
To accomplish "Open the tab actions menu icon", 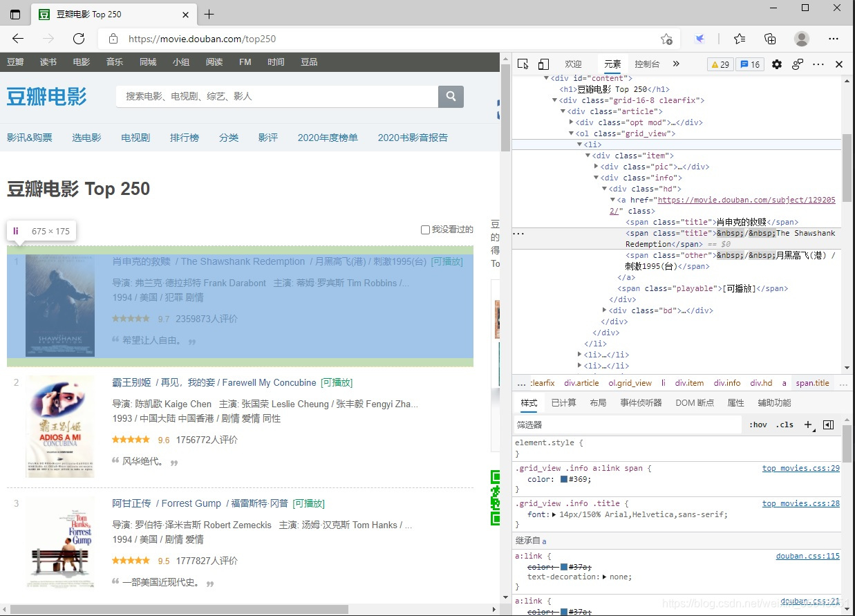I will [15, 14].
